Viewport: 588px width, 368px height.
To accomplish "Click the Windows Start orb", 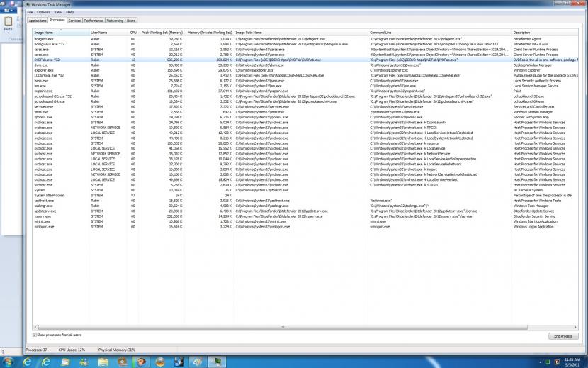I will 9,361.
